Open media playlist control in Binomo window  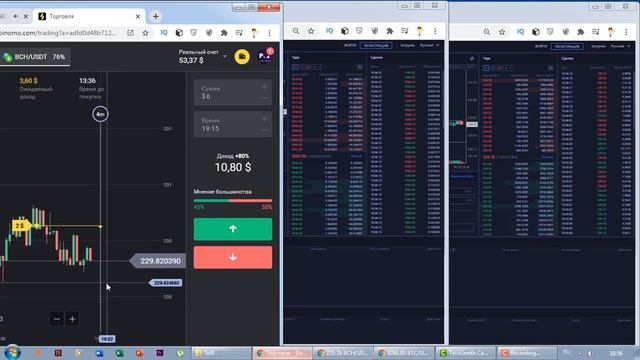[x=239, y=33]
